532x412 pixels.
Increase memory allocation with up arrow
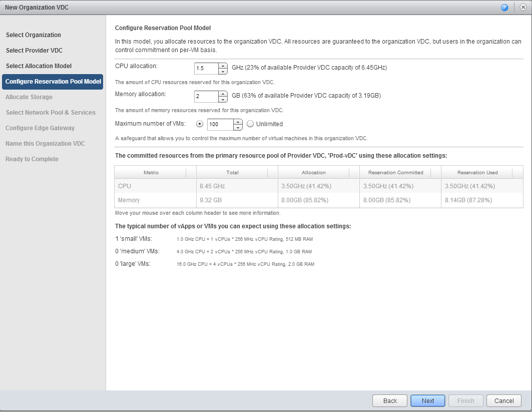[223, 93]
